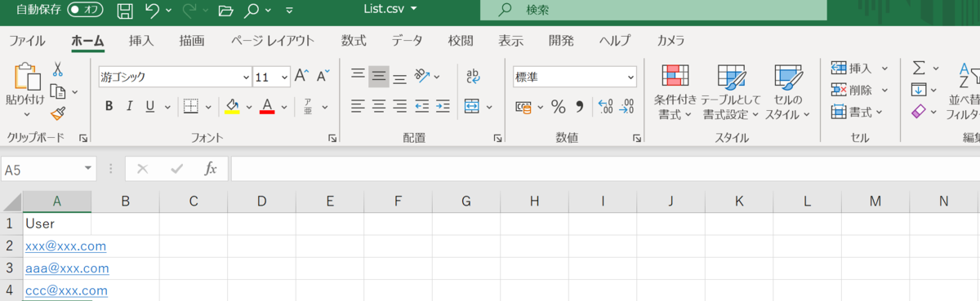Open セルのスタイル cell styles

787,92
